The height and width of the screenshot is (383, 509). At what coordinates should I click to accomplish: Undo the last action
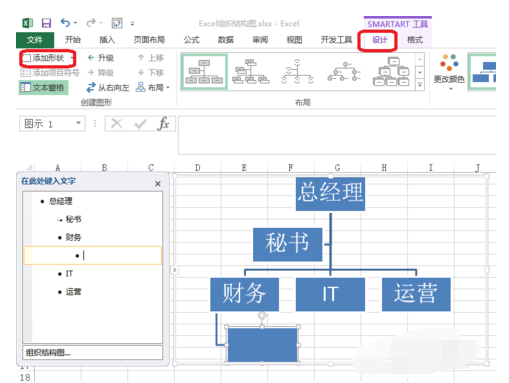point(65,23)
